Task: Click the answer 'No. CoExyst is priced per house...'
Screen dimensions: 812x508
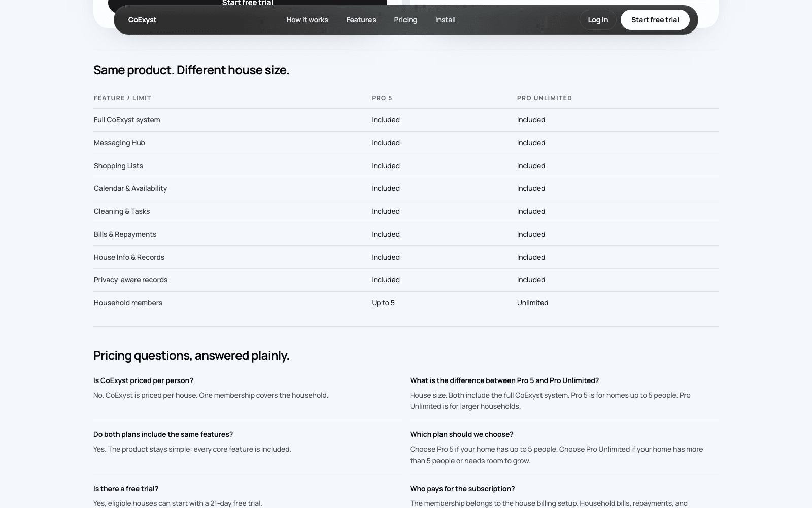Action: [211, 395]
